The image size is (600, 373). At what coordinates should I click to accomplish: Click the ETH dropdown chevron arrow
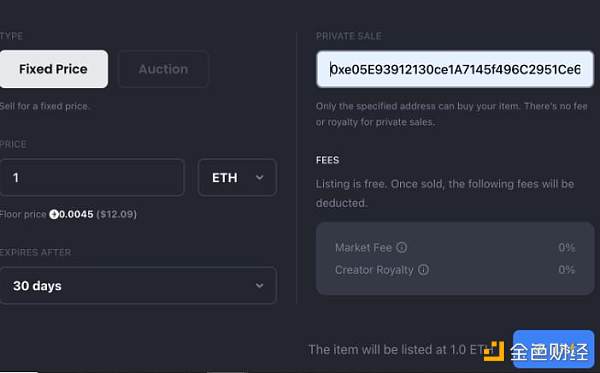point(259,178)
